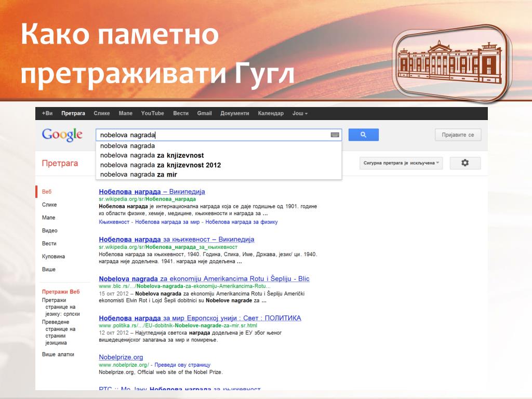Select Преведене странице на страним језицима
532x399 pixels.
59,332
